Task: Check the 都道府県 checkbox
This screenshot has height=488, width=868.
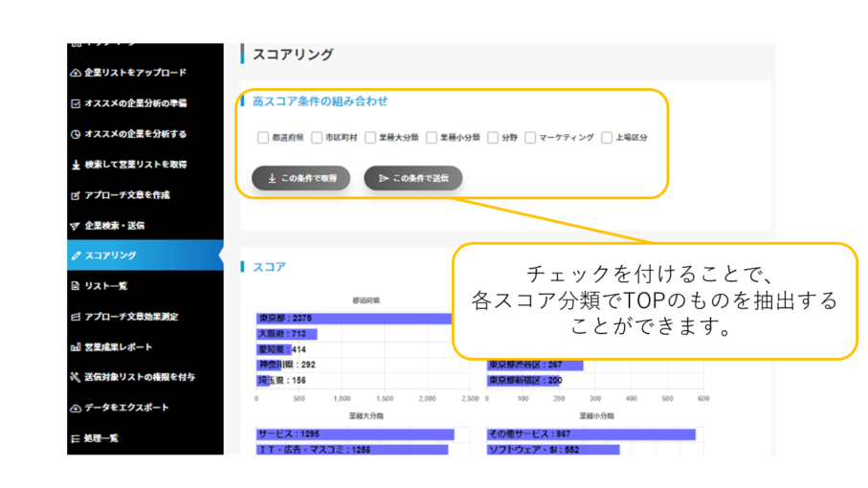Action: [263, 138]
